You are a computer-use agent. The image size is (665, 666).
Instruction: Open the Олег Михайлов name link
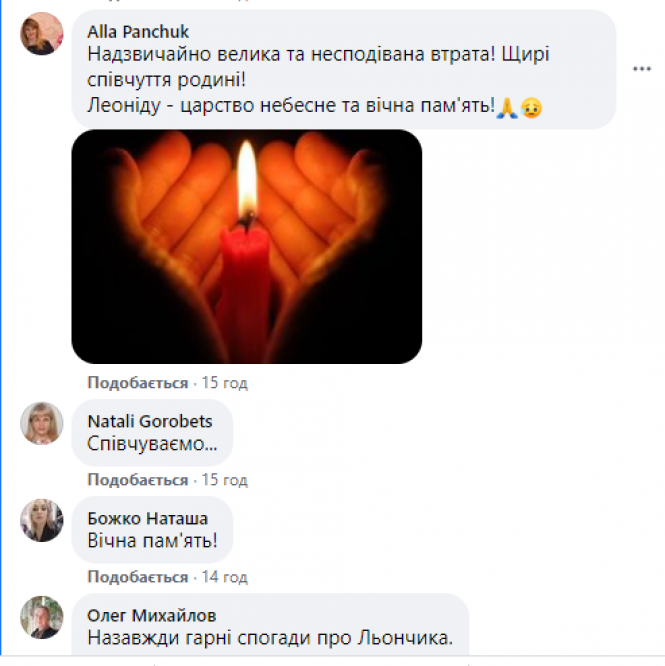(x=152, y=615)
